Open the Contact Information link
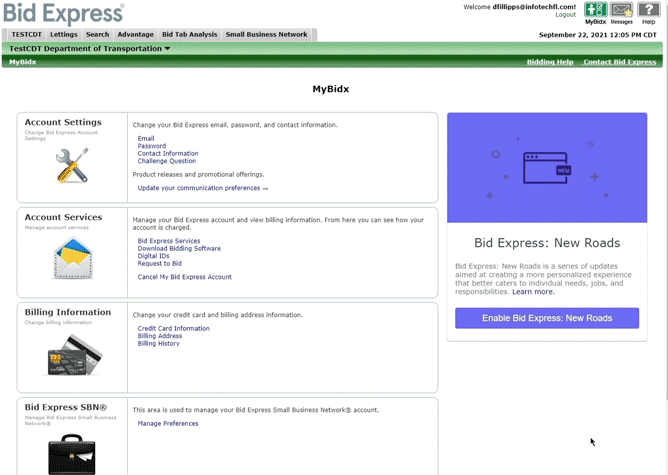Screen dimensions: 668x475 pyautogui.click(x=168, y=153)
